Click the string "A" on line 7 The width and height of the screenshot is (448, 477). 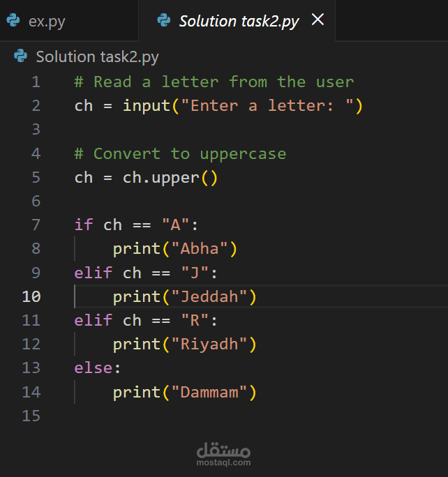pyautogui.click(x=176, y=225)
